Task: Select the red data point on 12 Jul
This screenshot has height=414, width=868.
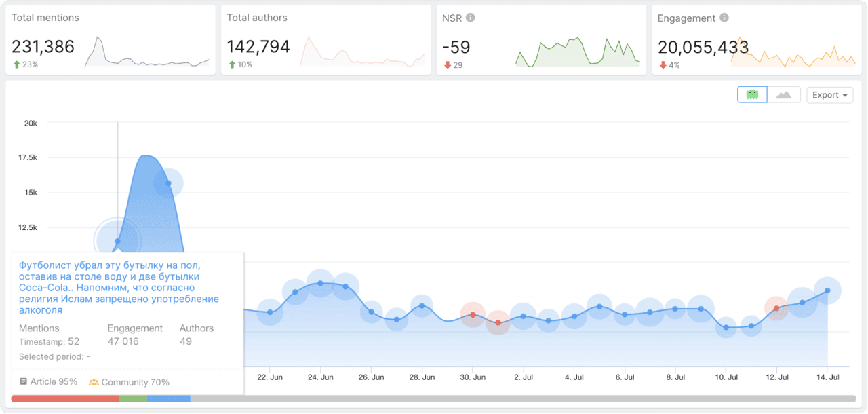Action: (x=776, y=308)
